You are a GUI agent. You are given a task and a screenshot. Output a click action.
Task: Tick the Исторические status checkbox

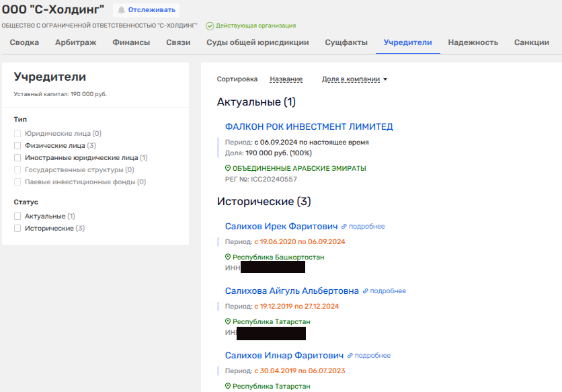tap(17, 229)
